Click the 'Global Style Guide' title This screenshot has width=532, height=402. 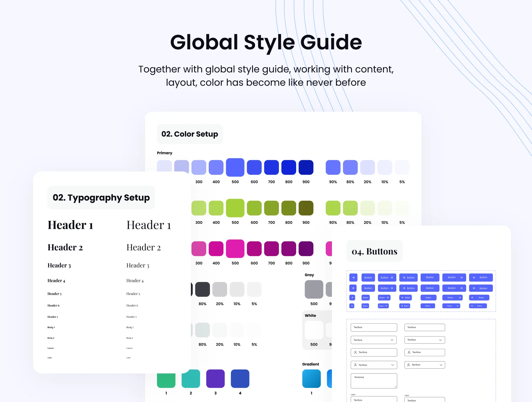coord(266,42)
